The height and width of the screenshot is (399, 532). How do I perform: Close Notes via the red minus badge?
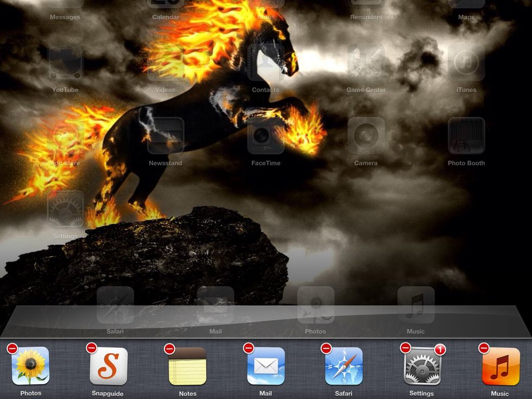[169, 349]
